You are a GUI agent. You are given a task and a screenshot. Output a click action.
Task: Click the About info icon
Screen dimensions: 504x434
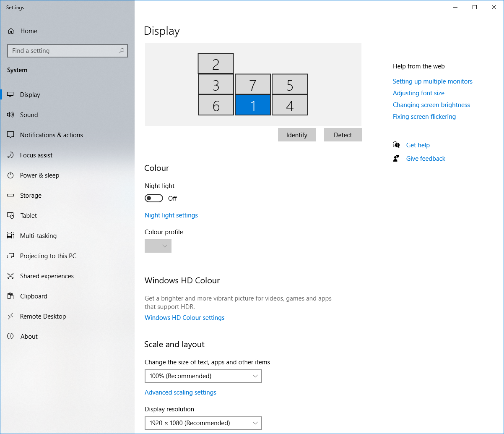[x=11, y=337]
